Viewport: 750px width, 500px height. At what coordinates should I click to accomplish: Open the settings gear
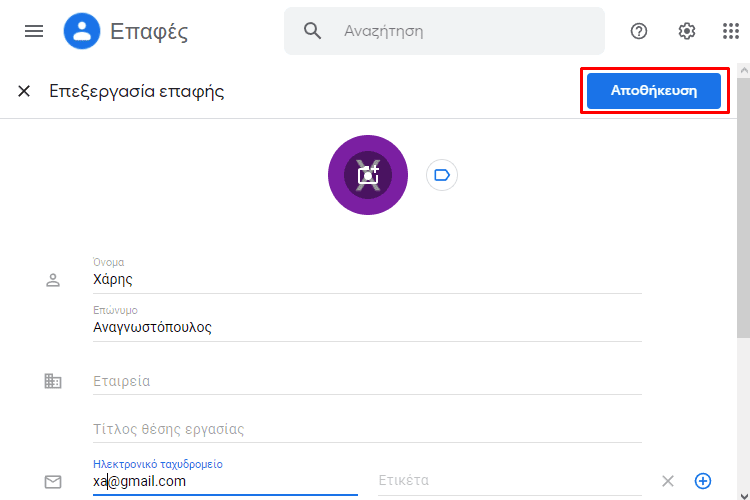coord(686,31)
